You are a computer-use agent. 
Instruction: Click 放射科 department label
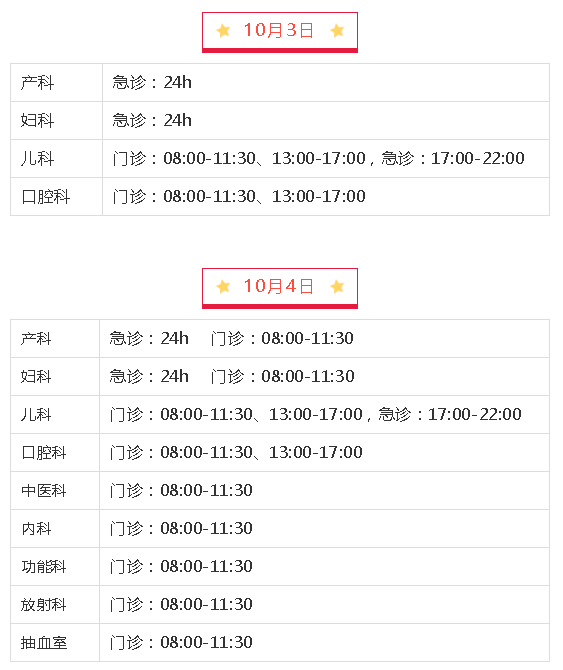click(44, 605)
